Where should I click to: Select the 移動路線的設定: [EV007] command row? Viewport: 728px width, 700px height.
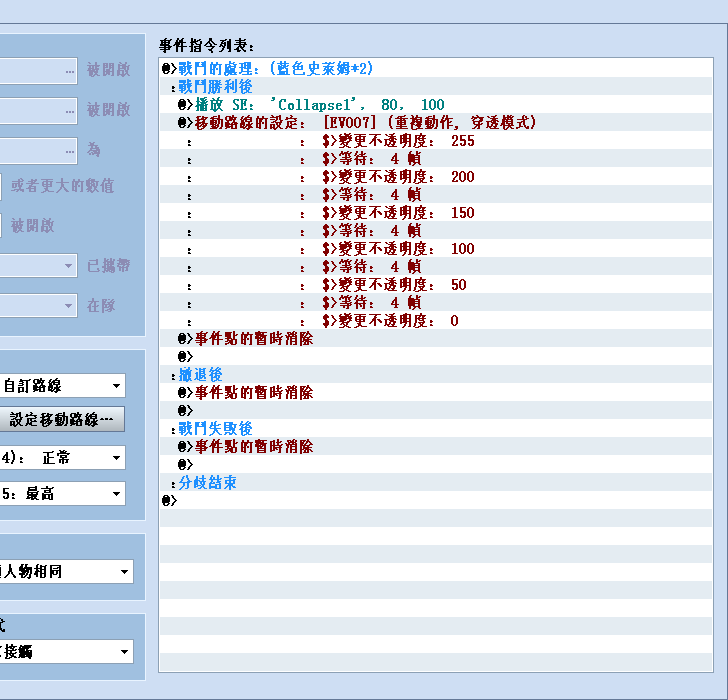point(436,123)
